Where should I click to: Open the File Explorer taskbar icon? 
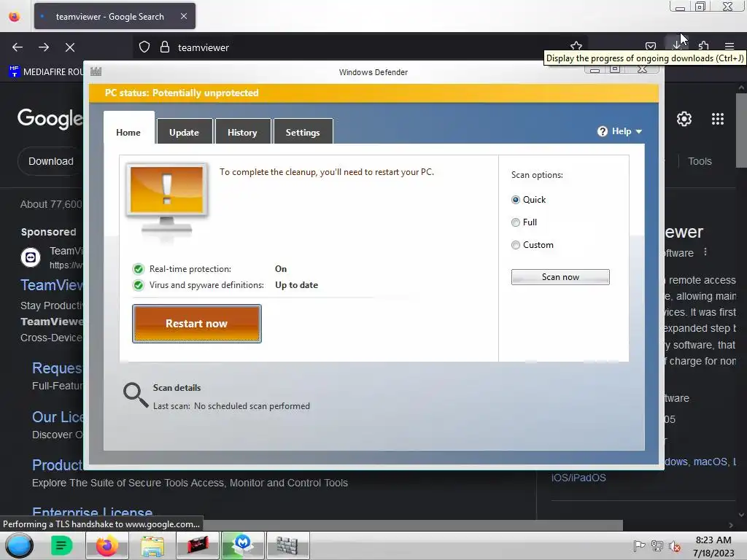point(152,545)
